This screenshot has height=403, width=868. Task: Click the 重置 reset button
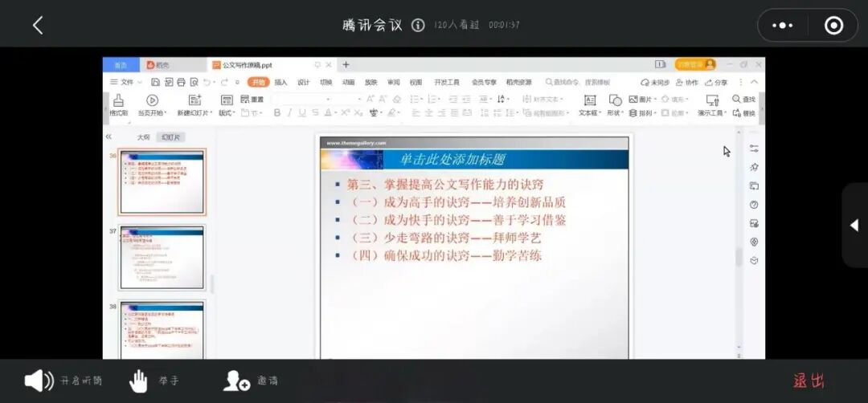(x=252, y=100)
